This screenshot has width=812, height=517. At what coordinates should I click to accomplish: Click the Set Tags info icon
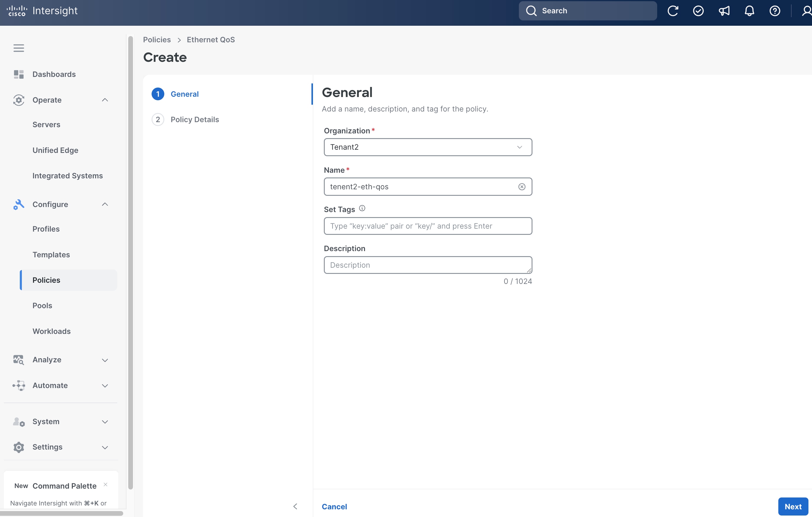(362, 208)
